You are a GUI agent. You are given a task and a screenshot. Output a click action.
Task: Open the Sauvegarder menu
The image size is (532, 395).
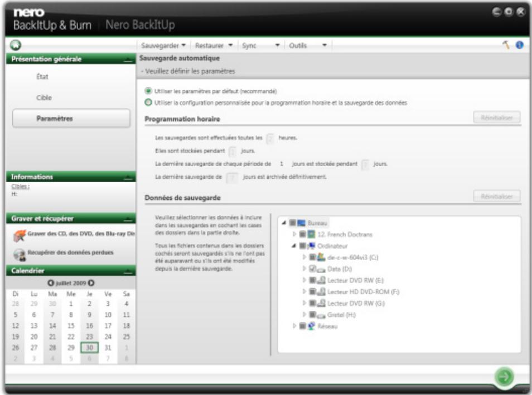163,45
